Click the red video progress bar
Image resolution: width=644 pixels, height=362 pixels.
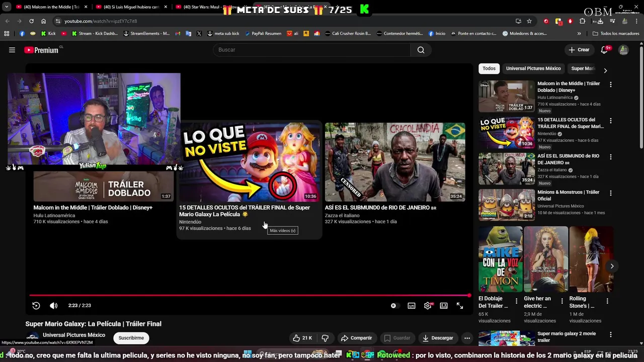point(250,296)
